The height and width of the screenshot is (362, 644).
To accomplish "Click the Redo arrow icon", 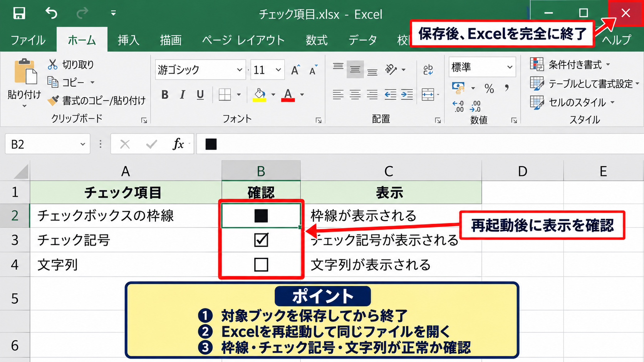I will (82, 13).
